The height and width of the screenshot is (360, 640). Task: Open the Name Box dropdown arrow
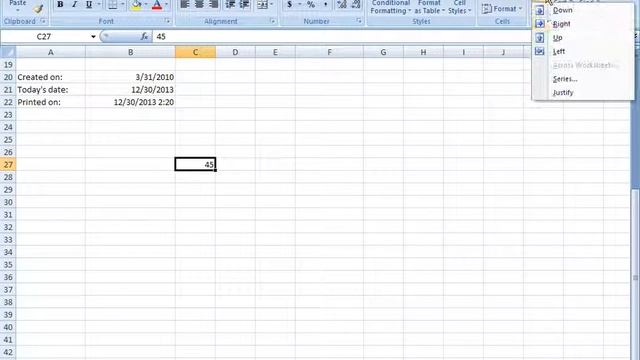click(93, 37)
